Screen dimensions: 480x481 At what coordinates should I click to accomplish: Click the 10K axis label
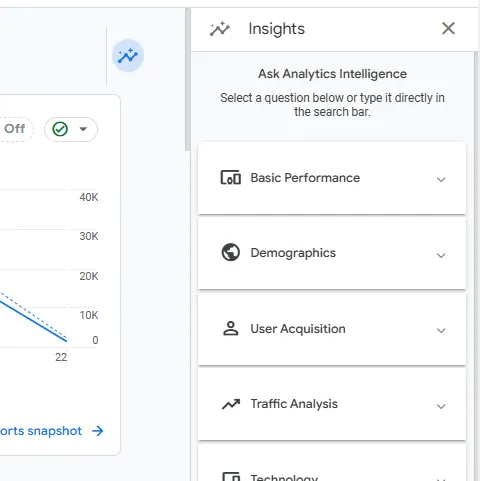pos(89,315)
